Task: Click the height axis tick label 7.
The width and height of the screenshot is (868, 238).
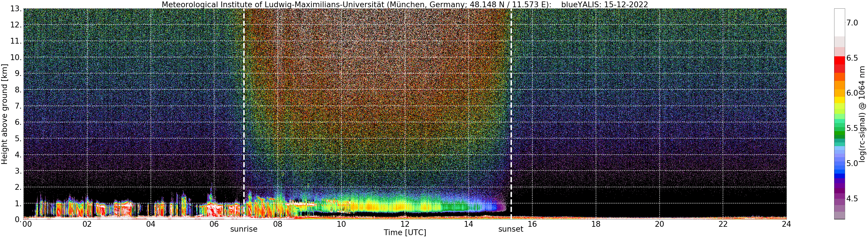Action: pyautogui.click(x=19, y=106)
